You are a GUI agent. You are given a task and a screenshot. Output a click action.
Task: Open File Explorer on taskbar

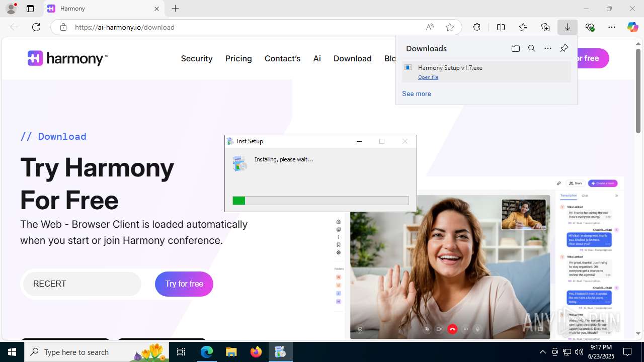(231, 352)
